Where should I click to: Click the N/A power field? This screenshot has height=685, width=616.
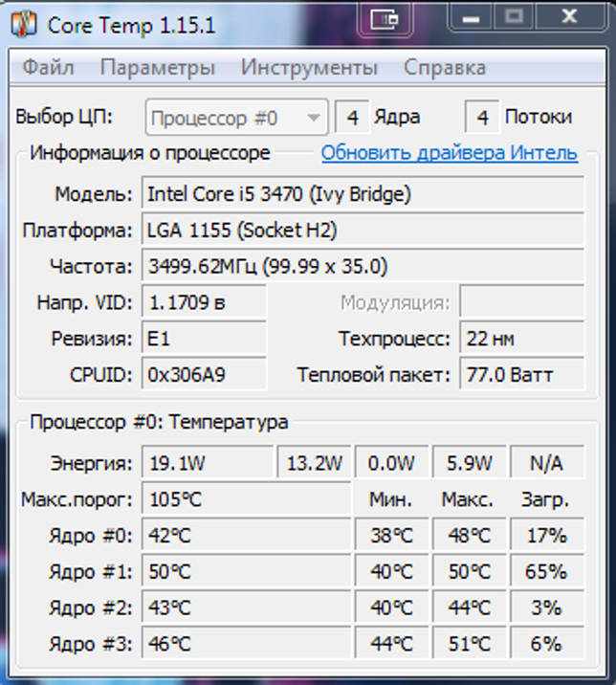coord(547,463)
